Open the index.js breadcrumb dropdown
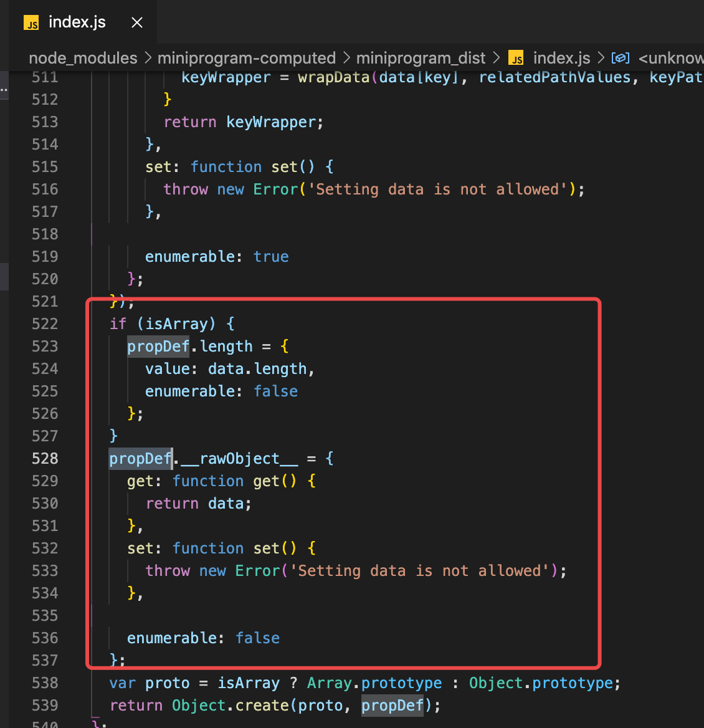The width and height of the screenshot is (704, 728). coord(561,58)
